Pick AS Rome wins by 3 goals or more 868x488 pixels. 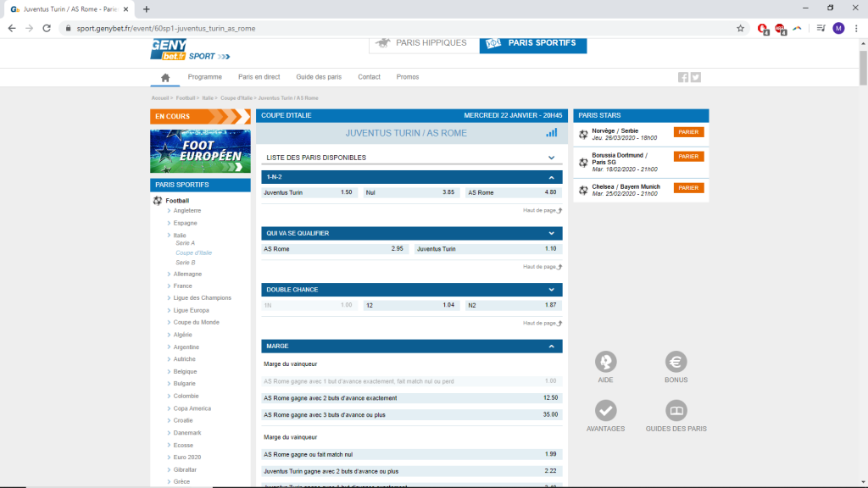pyautogui.click(x=412, y=414)
